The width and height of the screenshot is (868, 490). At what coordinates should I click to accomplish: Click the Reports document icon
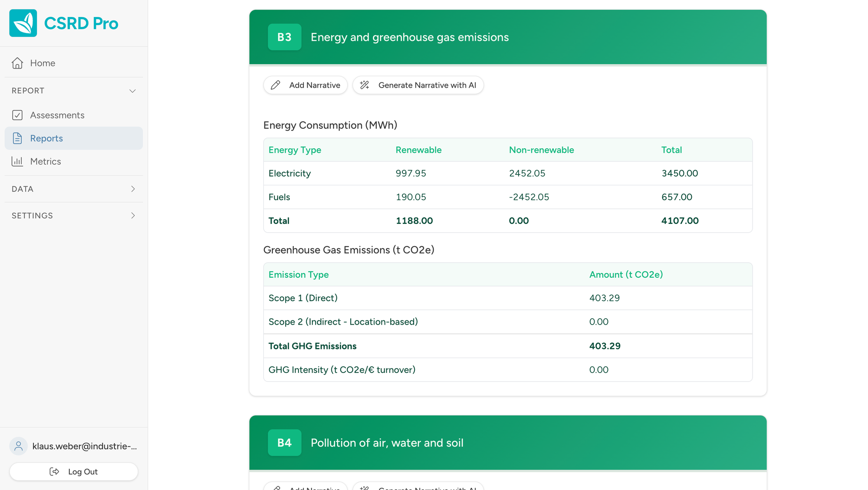pos(17,138)
